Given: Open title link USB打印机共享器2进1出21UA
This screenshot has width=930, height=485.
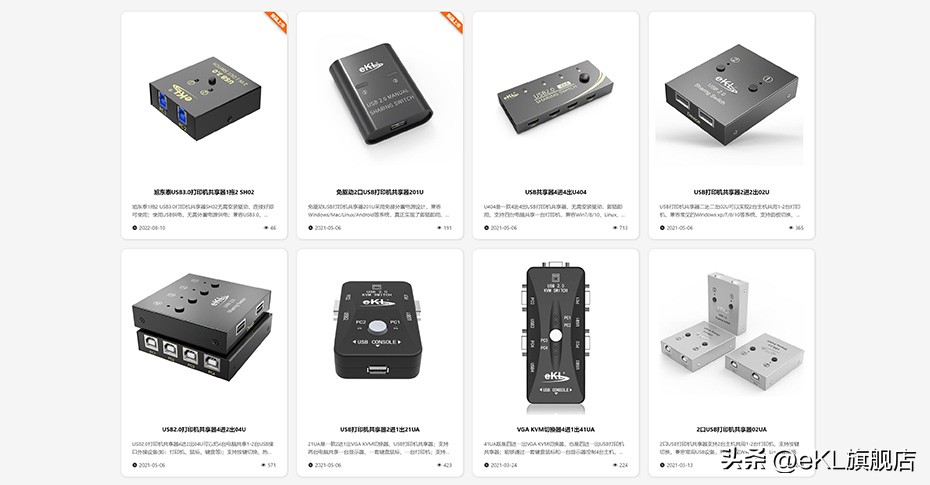Looking at the screenshot, I should [x=380, y=429].
